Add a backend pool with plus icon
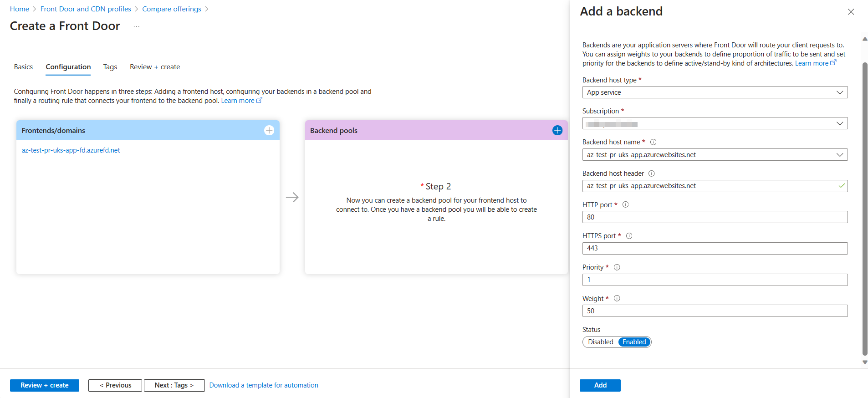 [x=557, y=130]
